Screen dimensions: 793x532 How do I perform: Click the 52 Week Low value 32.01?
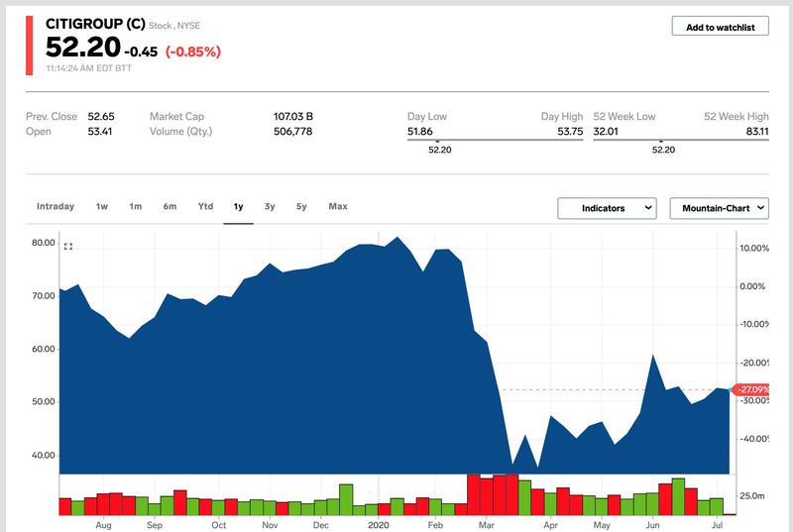pos(606,132)
